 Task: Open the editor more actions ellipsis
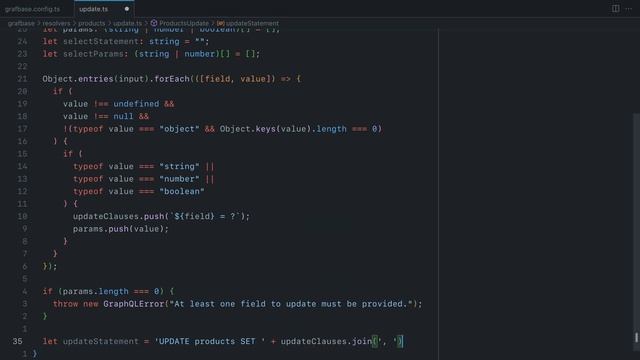pyautogui.click(x=629, y=9)
